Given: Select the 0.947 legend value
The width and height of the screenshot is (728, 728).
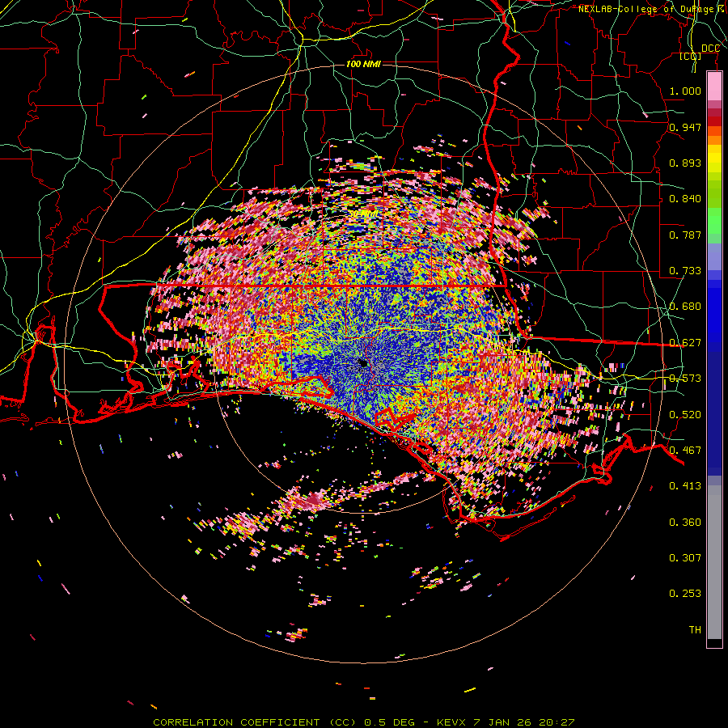Looking at the screenshot, I should [x=685, y=127].
